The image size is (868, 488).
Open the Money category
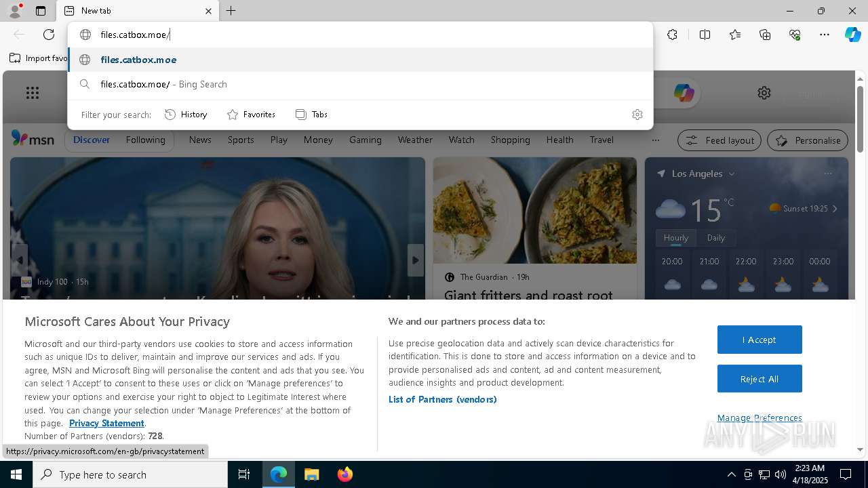point(318,140)
